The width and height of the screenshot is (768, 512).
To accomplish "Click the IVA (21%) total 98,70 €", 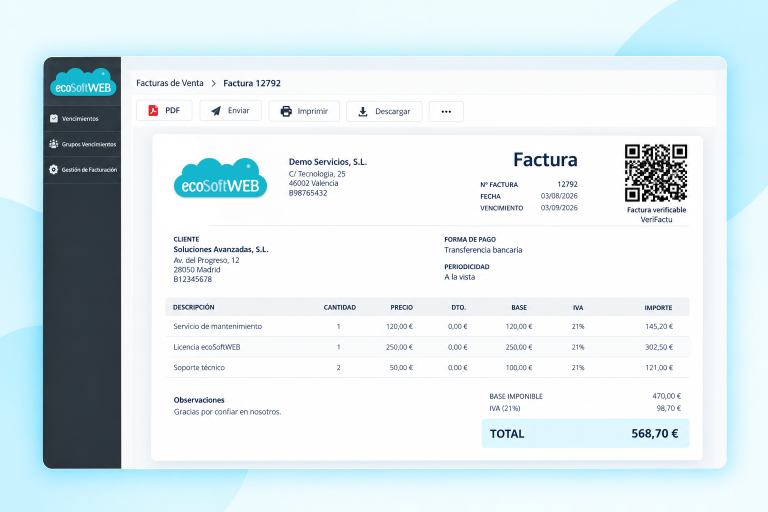I will pyautogui.click(x=669, y=408).
